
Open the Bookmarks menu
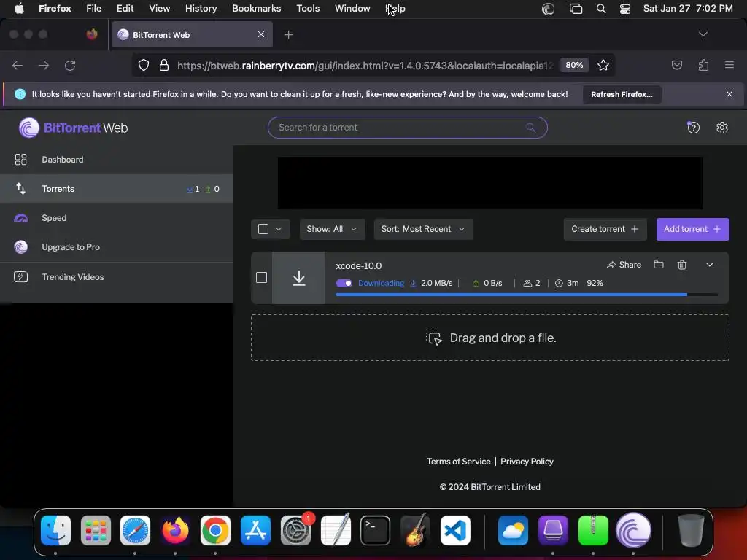tap(256, 9)
